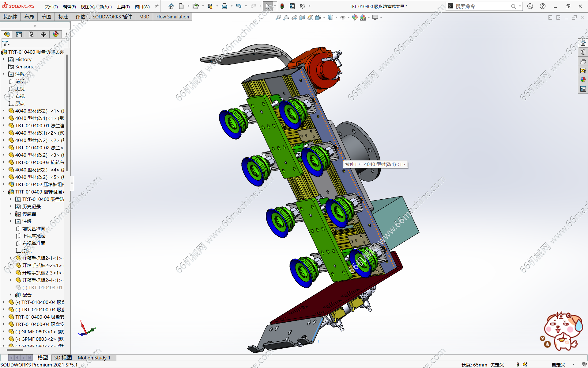
Task: Create a new document with the New icon
Action: point(181,6)
